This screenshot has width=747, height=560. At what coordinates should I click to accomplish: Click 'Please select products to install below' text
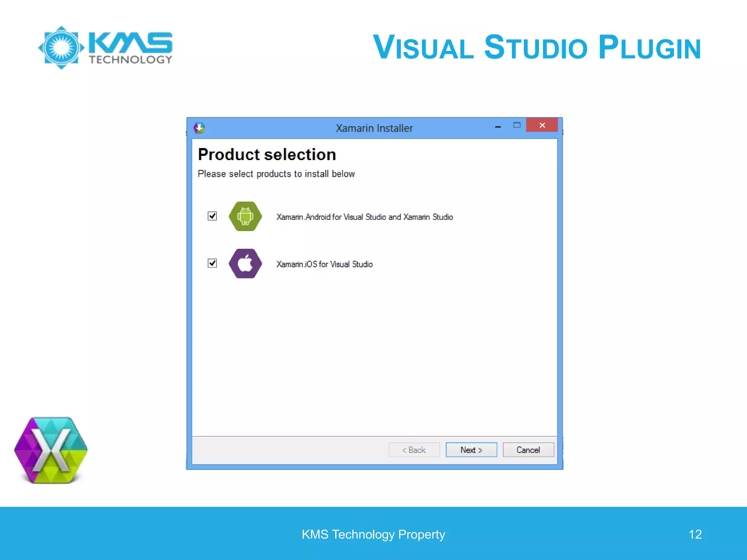coord(276,174)
